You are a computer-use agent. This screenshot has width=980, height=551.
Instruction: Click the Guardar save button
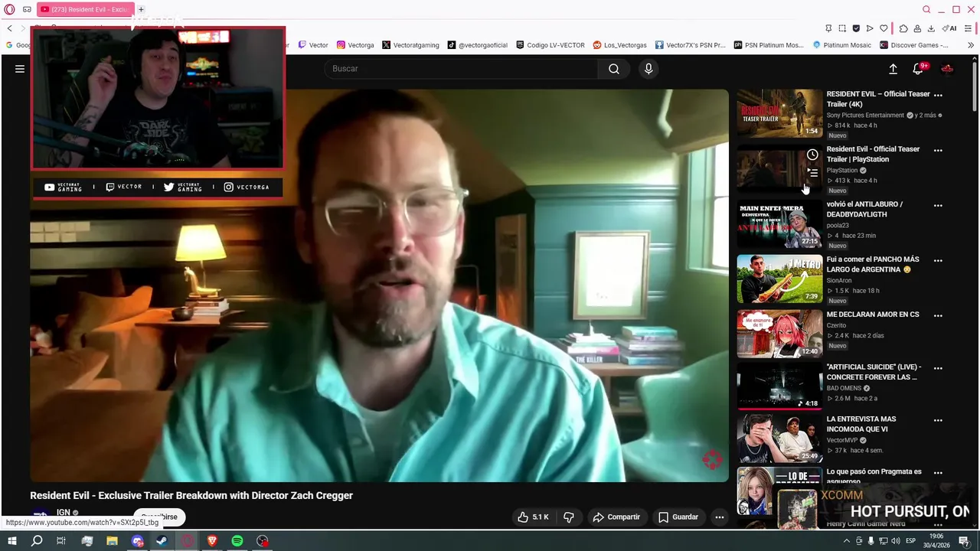[x=678, y=517]
